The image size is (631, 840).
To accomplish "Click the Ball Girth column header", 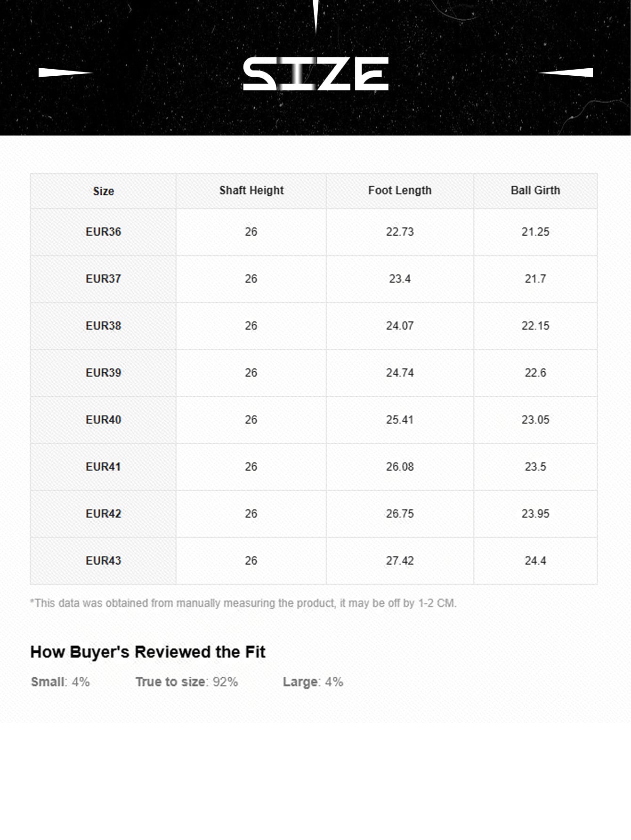I will coord(535,191).
